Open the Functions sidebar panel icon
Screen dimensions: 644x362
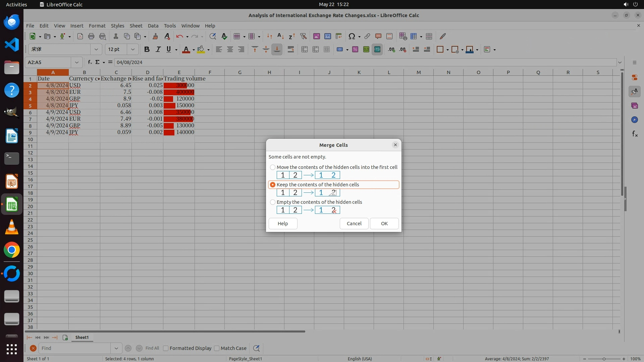click(635, 134)
